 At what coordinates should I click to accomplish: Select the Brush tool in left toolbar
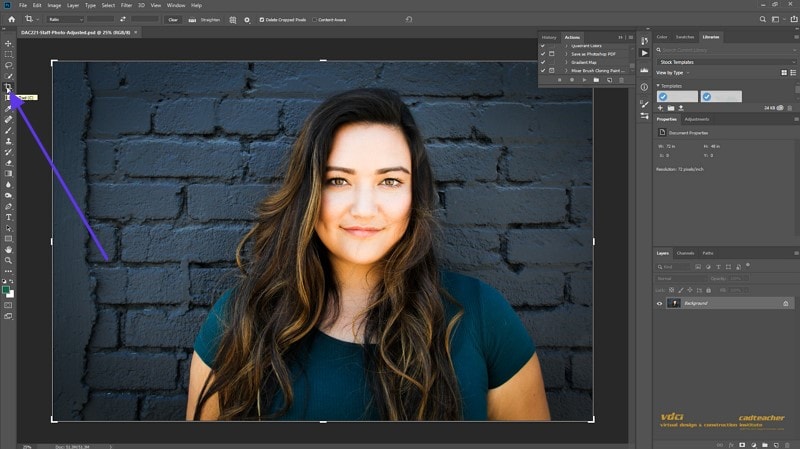8,130
